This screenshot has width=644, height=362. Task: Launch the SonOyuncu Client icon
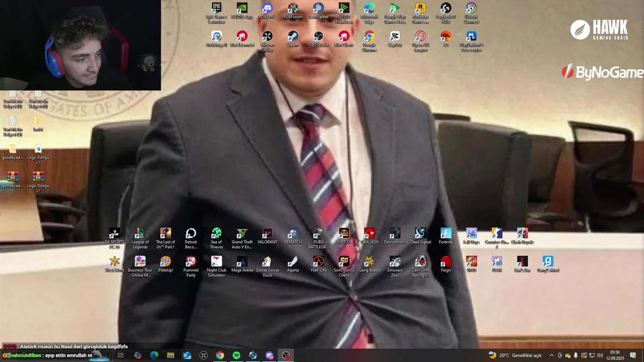coord(344,266)
